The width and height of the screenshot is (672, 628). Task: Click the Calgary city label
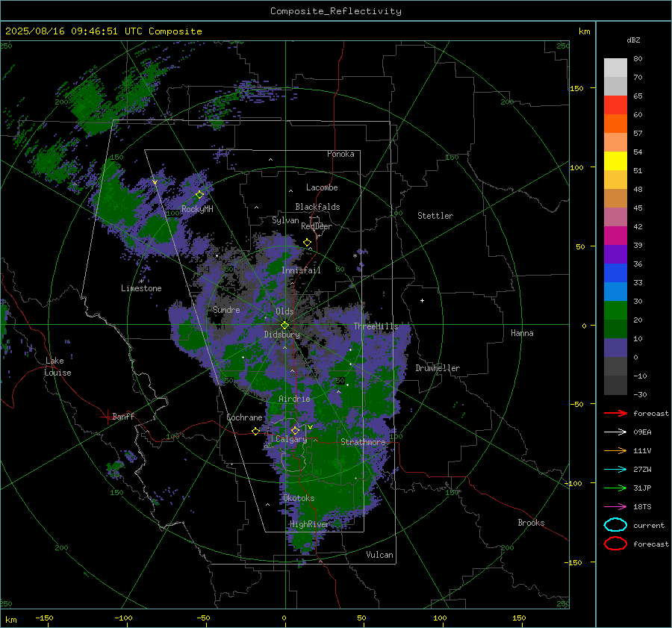[291, 439]
